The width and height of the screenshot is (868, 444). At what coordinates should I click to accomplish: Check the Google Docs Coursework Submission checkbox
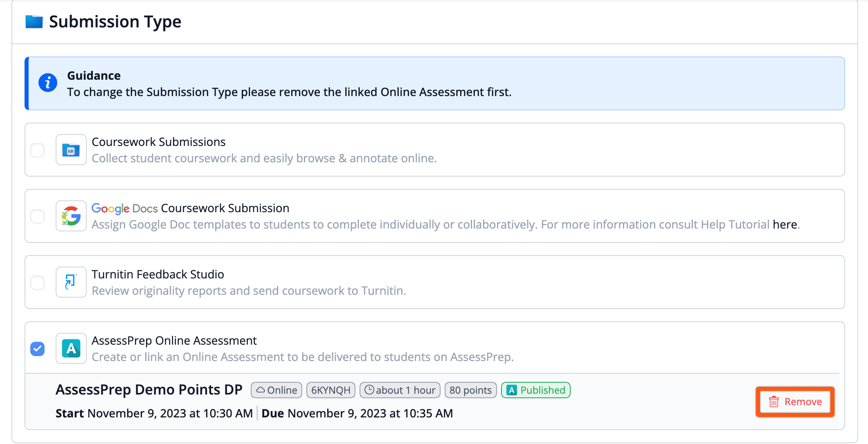click(x=38, y=216)
